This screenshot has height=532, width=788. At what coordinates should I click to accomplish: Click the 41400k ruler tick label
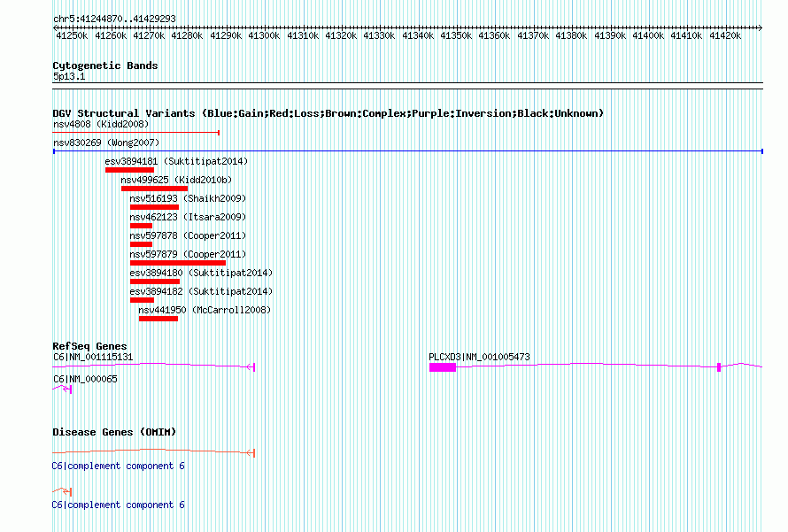648,36
